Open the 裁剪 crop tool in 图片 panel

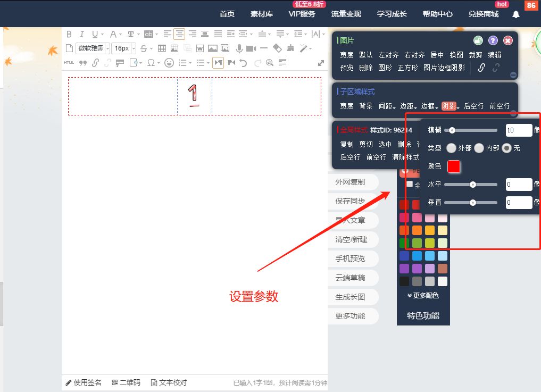pos(475,54)
